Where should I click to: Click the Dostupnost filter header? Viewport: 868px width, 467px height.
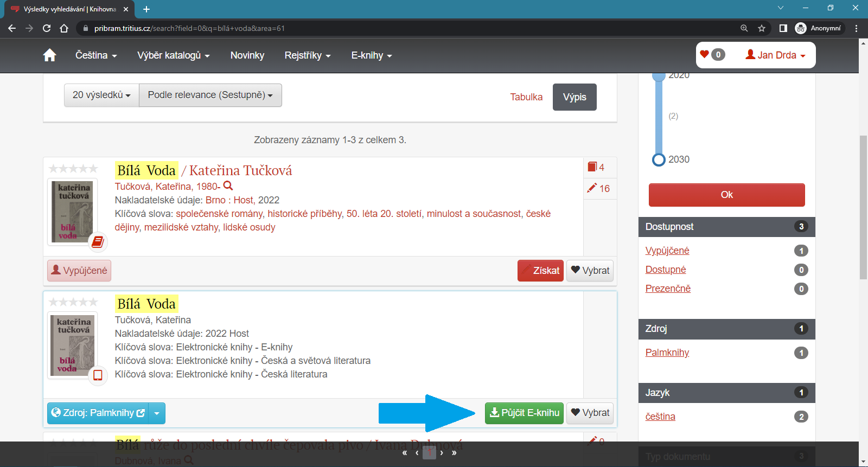coord(727,227)
